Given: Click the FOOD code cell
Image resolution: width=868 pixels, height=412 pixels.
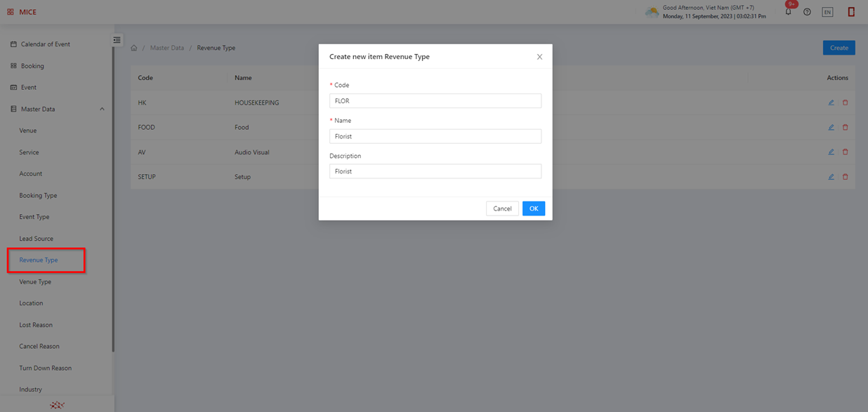Looking at the screenshot, I should click(x=146, y=127).
